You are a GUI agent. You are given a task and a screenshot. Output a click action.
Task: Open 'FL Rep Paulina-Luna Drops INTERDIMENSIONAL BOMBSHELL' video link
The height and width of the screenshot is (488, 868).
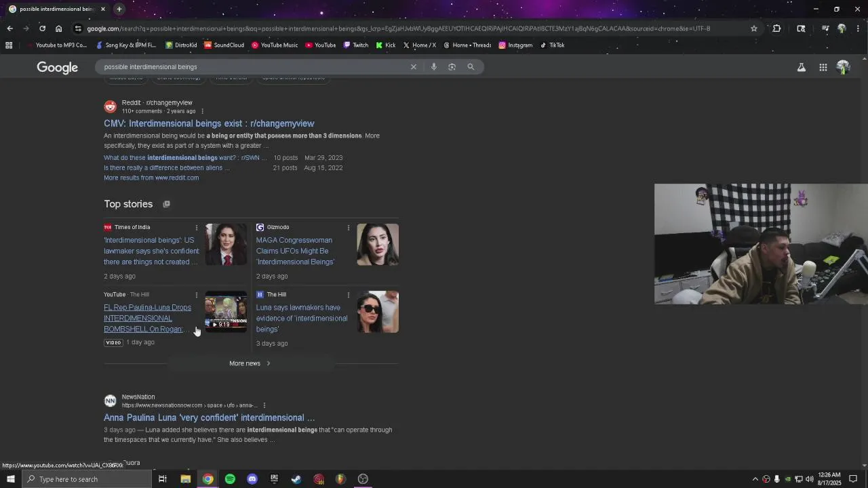pyautogui.click(x=147, y=319)
